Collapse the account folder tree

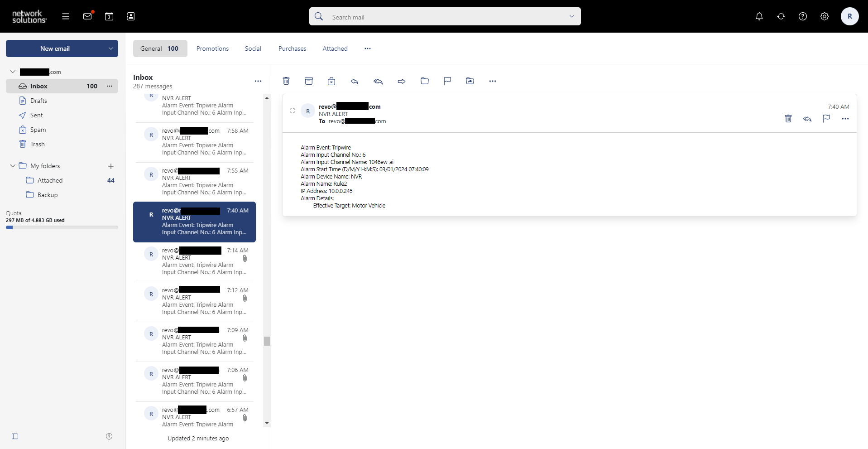tap(13, 72)
